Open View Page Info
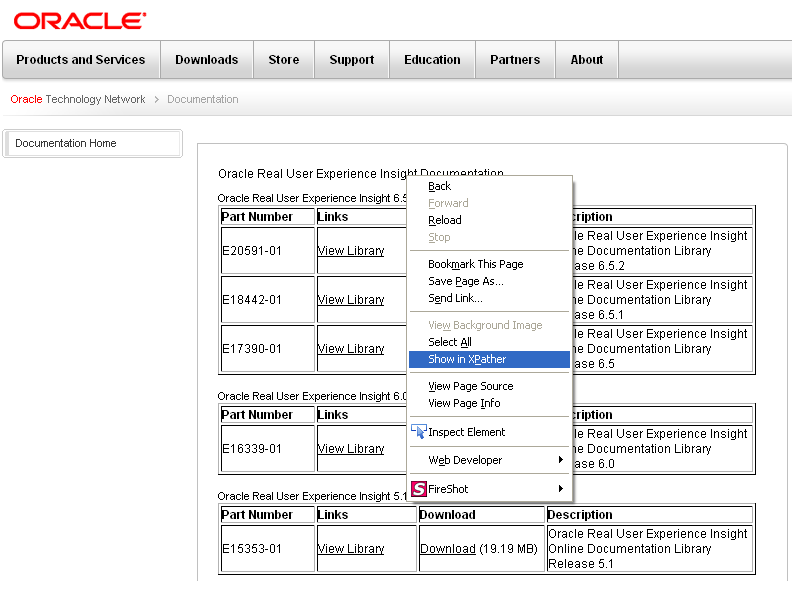Image resolution: width=792 pixels, height=595 pixels. [x=489, y=404]
